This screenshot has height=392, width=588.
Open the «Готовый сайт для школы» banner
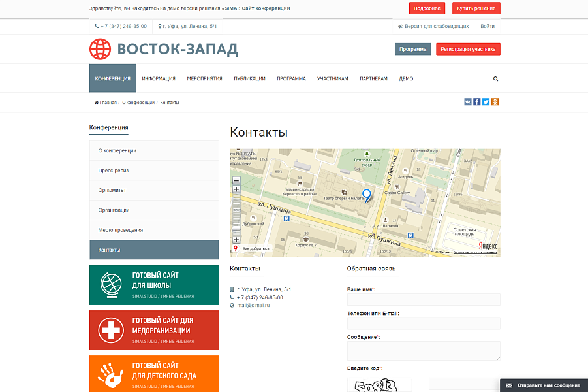coord(154,285)
